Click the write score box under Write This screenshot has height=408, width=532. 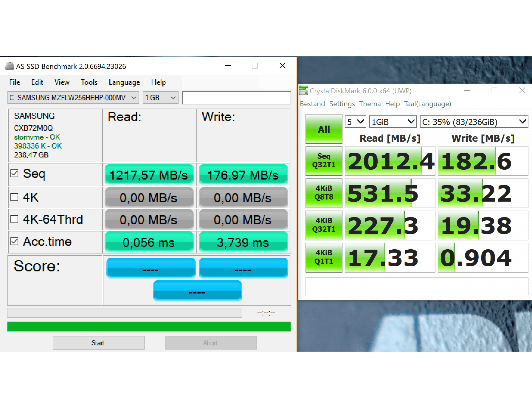click(x=243, y=268)
